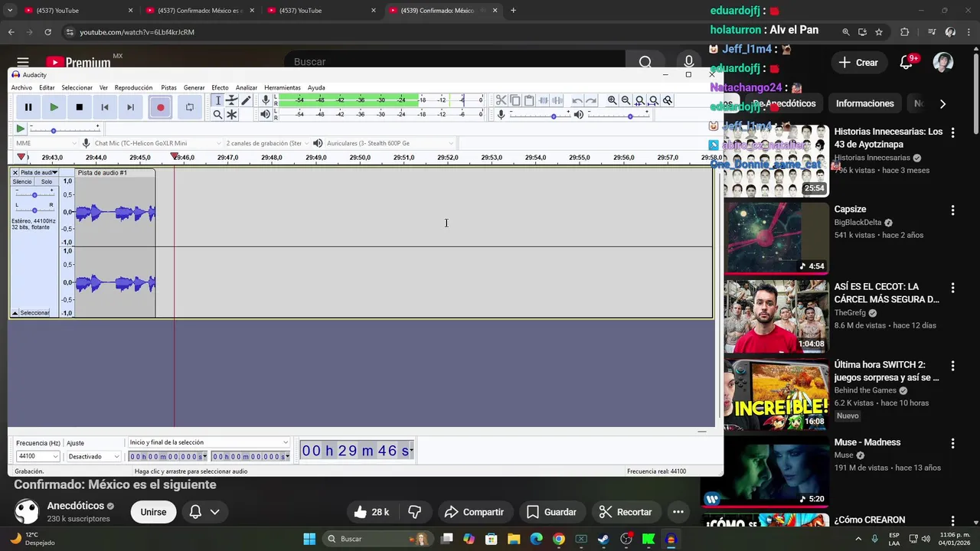Click the green Play button in Audacity transport

54,107
